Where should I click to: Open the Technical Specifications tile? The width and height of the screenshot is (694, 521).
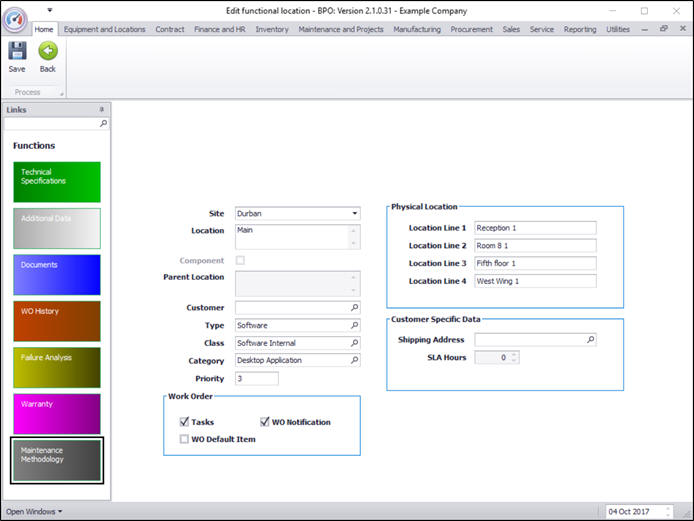pos(57,182)
